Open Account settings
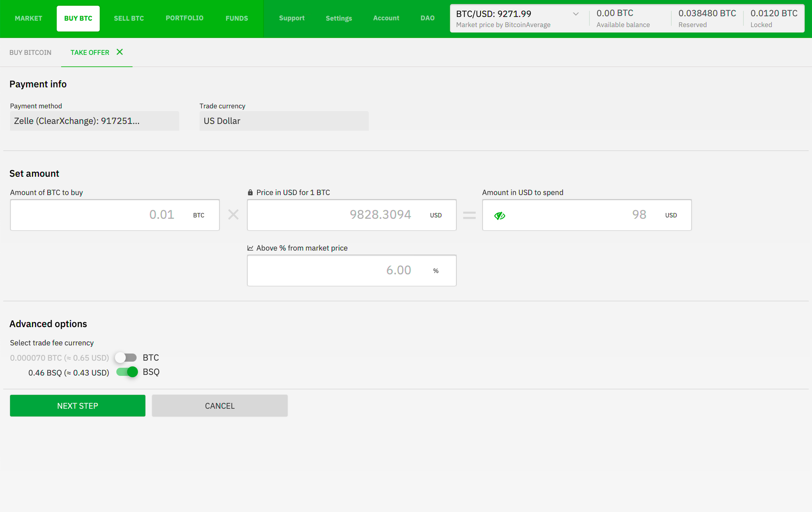The height and width of the screenshot is (512, 812). coord(386,18)
